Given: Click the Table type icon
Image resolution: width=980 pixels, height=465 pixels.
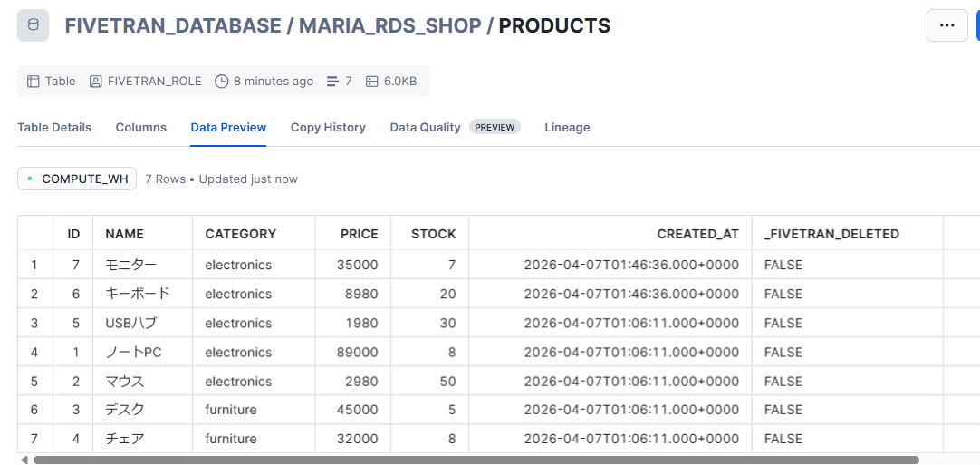Looking at the screenshot, I should point(34,82).
